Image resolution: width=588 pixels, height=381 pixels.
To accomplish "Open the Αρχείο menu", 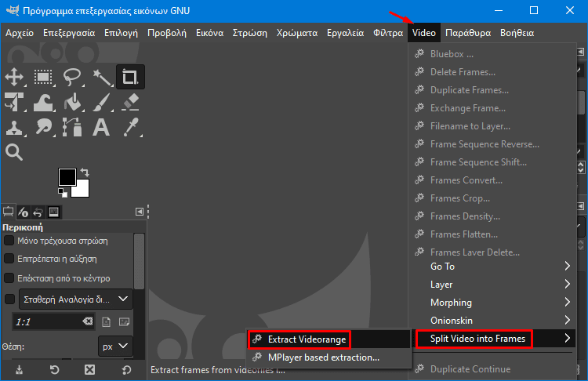I will [x=20, y=33].
